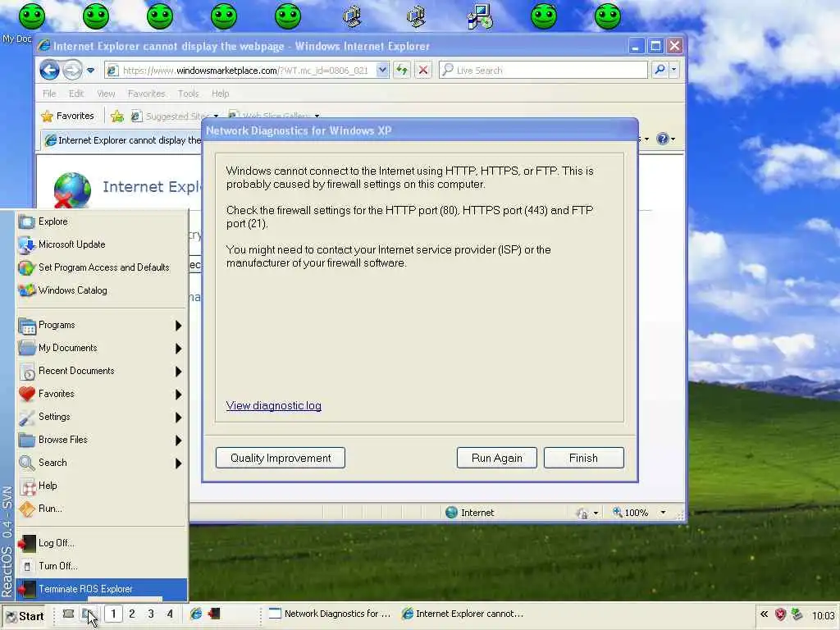Image resolution: width=840 pixels, height=630 pixels.
Task: Open Windows Catalog from Start menu
Action: click(x=102, y=290)
